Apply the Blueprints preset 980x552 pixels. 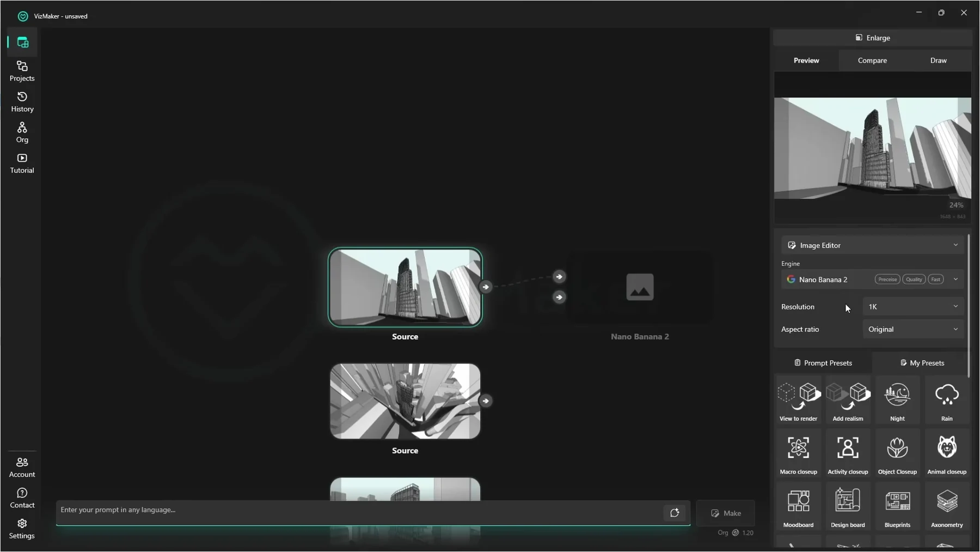[897, 506]
